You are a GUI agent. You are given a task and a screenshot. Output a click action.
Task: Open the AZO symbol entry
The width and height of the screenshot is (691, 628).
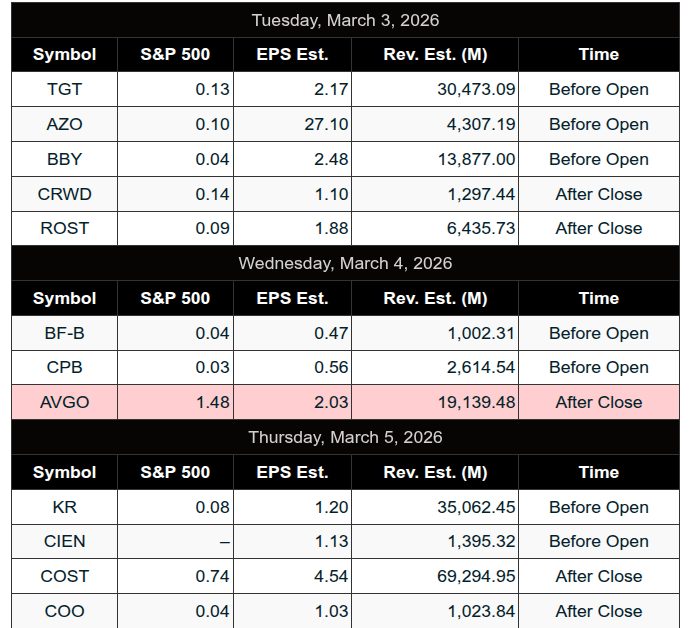pos(64,124)
